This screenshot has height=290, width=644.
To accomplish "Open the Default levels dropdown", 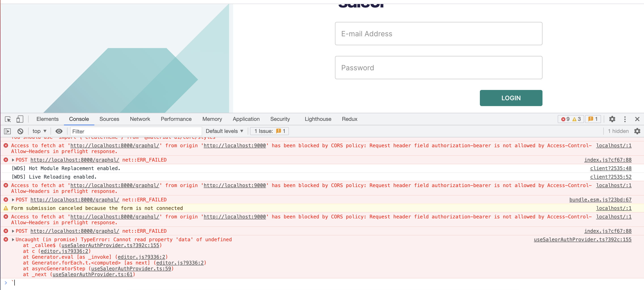I will [224, 131].
